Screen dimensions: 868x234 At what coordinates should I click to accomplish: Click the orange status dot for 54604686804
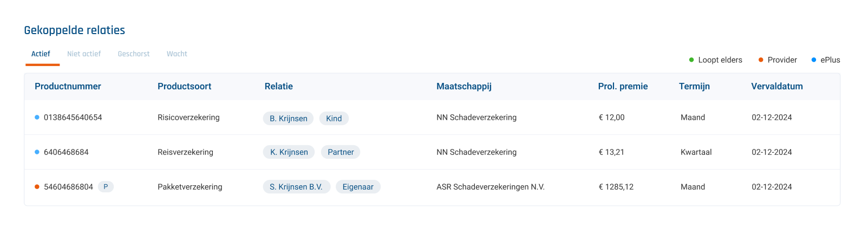pyautogui.click(x=37, y=187)
